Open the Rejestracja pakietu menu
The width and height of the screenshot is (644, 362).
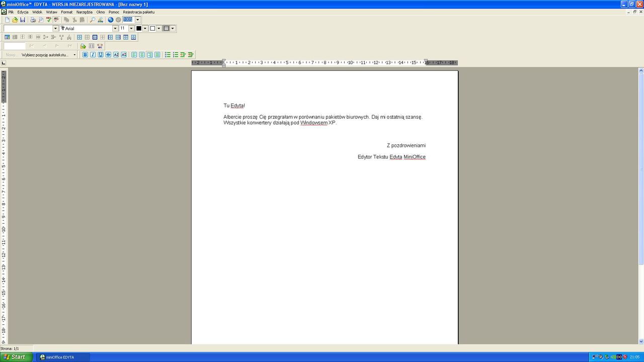coord(139,12)
